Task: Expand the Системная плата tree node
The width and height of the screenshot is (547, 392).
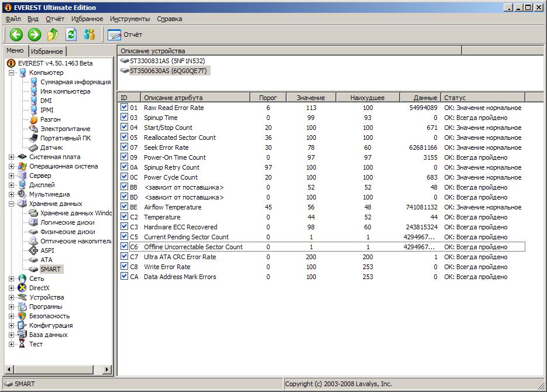Action: [12, 157]
